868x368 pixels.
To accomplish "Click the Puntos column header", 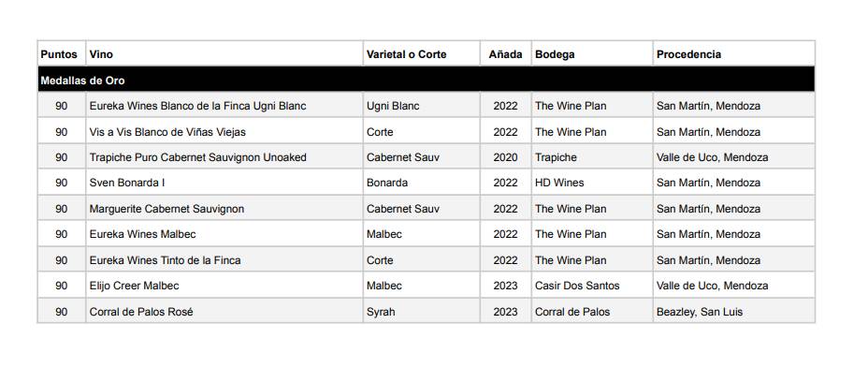I will 59,54.
